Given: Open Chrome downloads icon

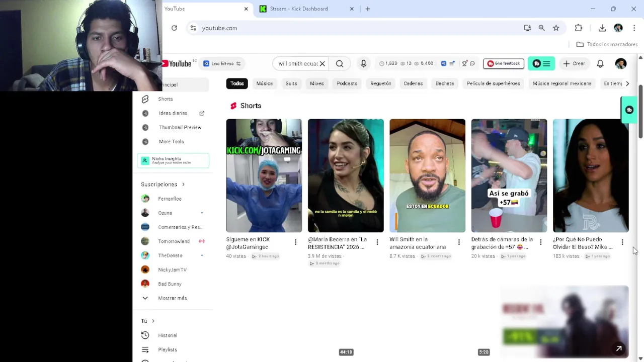Looking at the screenshot, I should pos(602,28).
